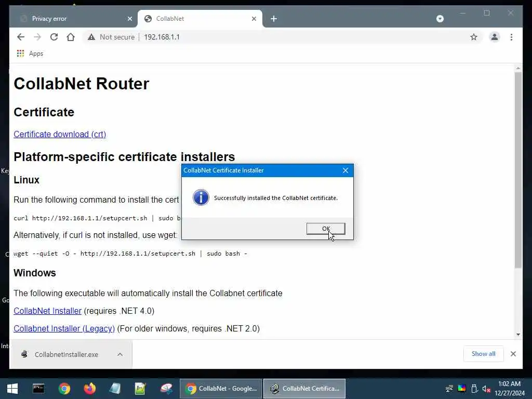Open the taskbar clock showing 1:02 AM
Screen dimensions: 532x399
[509, 389]
